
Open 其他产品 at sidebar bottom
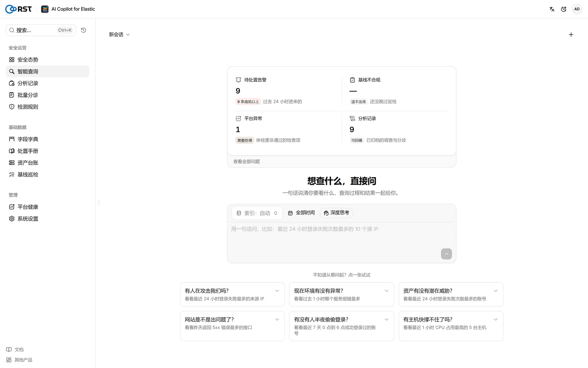(19, 360)
